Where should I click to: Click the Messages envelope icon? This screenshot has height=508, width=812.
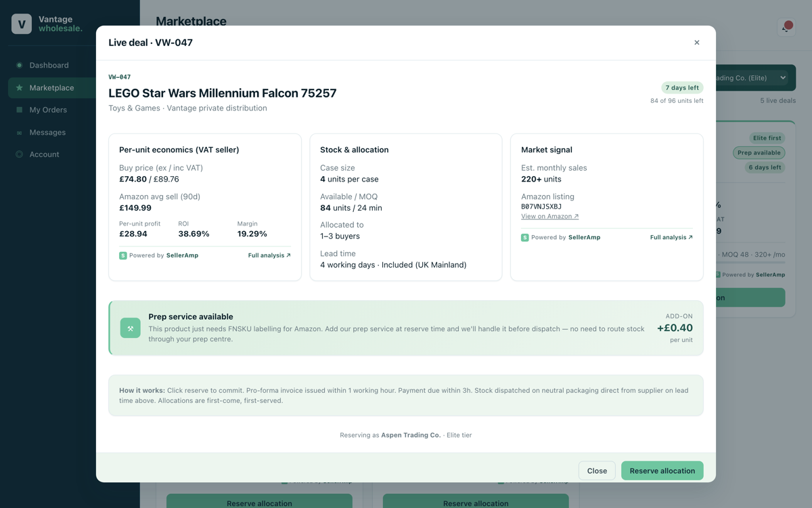pyautogui.click(x=19, y=133)
